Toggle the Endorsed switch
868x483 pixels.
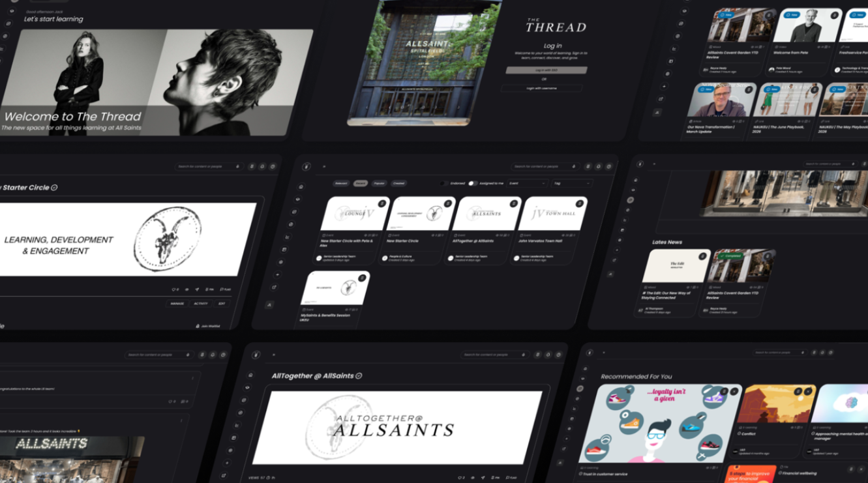pos(443,183)
